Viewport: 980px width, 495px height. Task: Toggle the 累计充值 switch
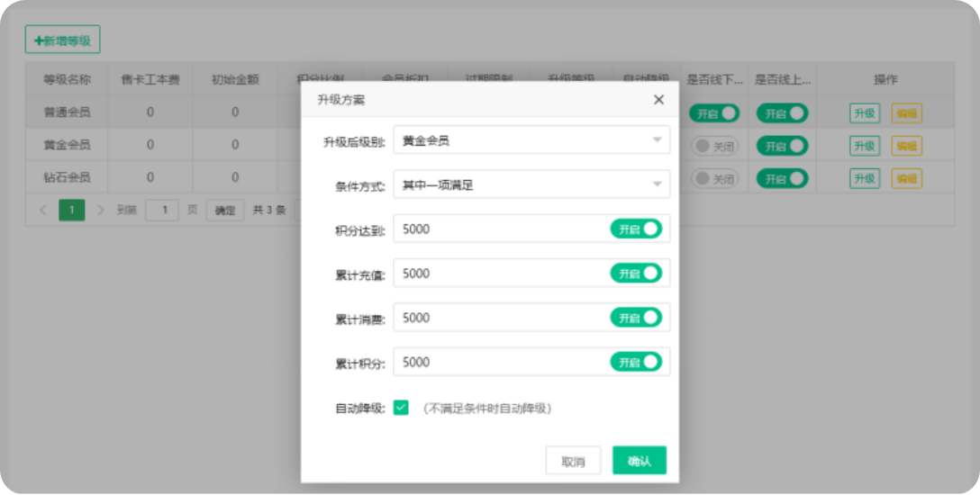click(x=636, y=274)
